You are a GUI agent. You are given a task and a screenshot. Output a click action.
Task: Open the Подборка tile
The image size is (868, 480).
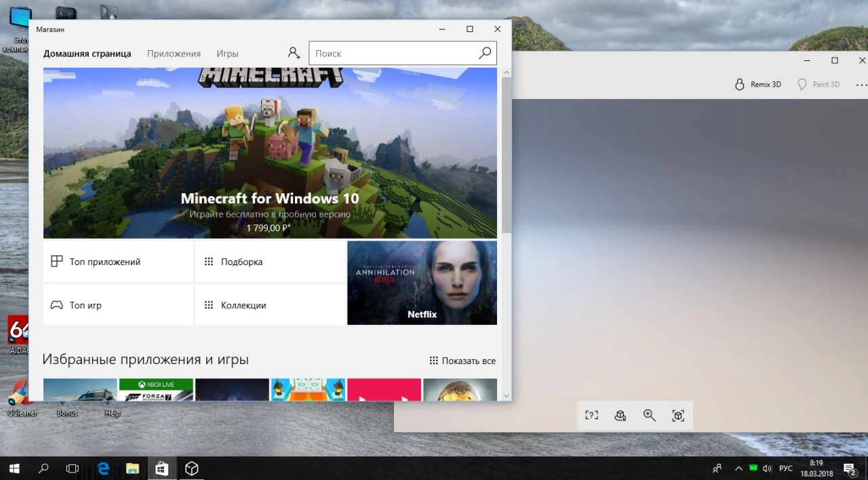(270, 262)
